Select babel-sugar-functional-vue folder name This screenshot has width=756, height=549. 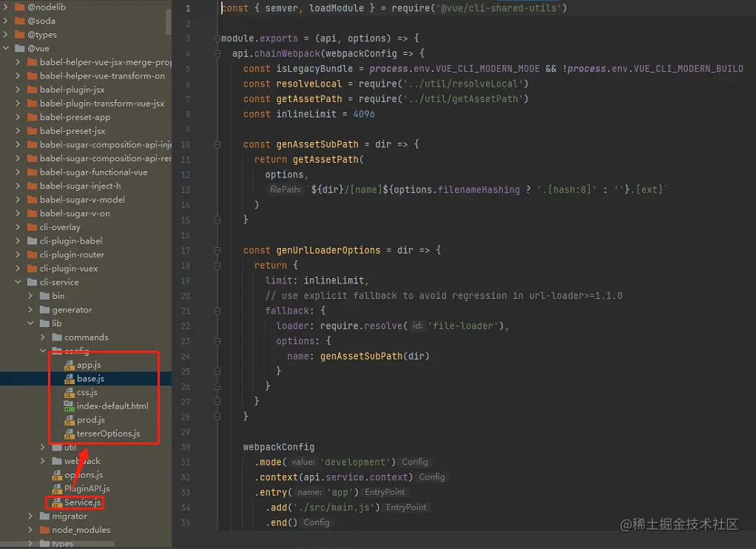click(93, 172)
